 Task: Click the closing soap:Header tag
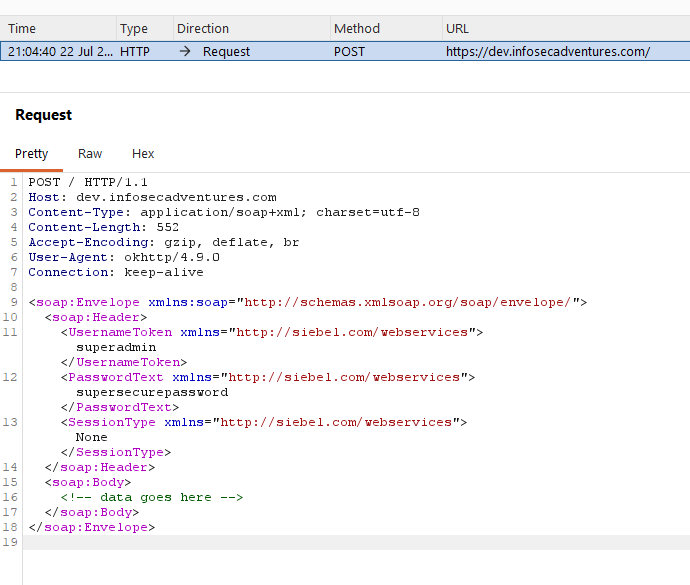click(100, 467)
